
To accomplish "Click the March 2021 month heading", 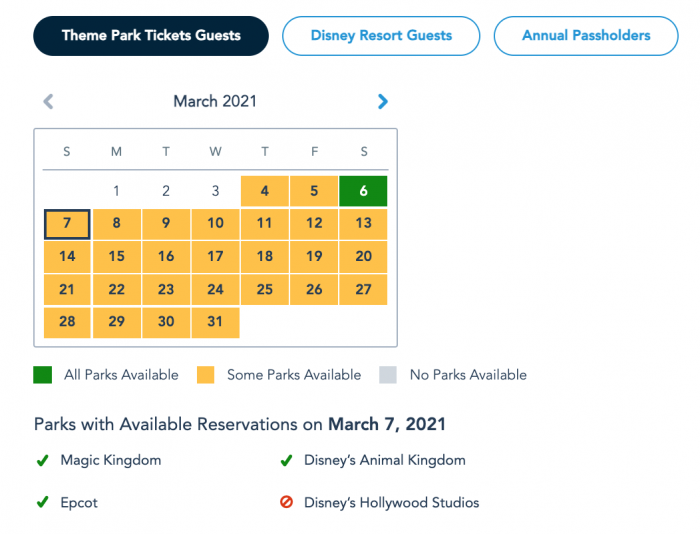I will click(x=215, y=101).
